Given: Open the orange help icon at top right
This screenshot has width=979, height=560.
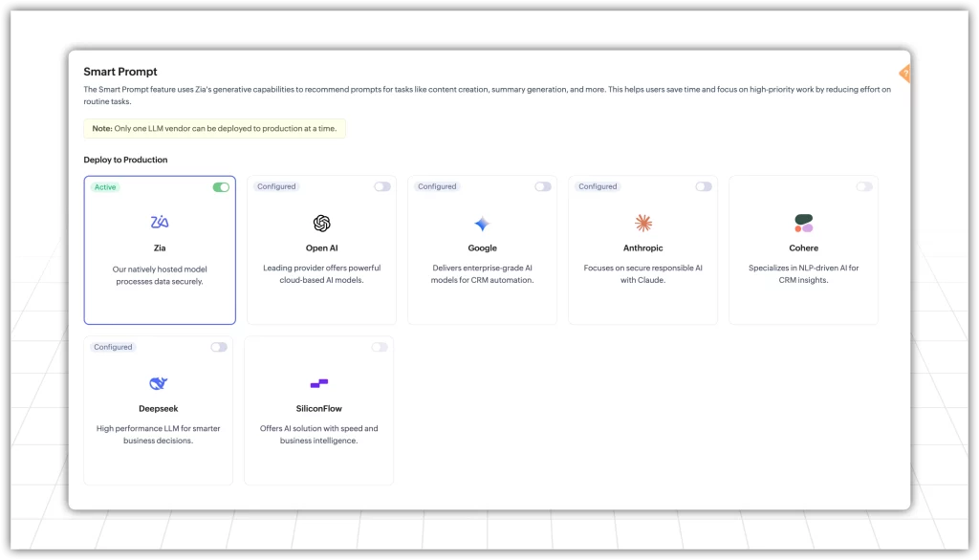Looking at the screenshot, I should (904, 74).
